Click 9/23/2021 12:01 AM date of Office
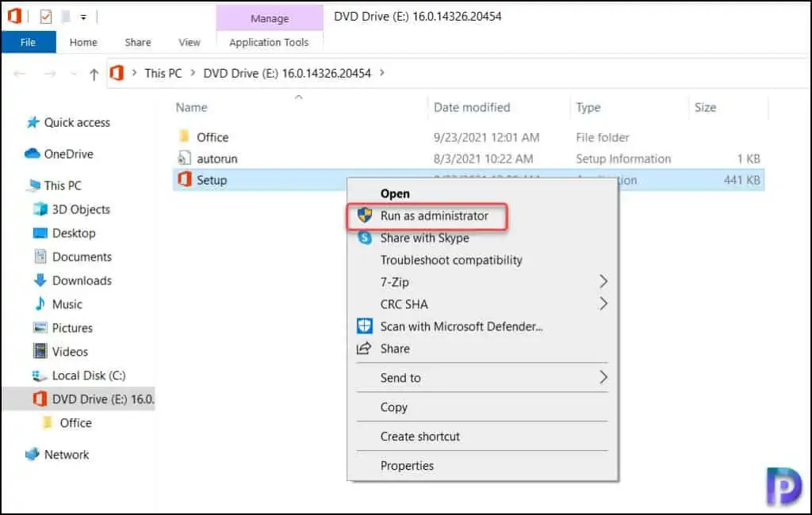The width and height of the screenshot is (812, 515). [x=486, y=137]
